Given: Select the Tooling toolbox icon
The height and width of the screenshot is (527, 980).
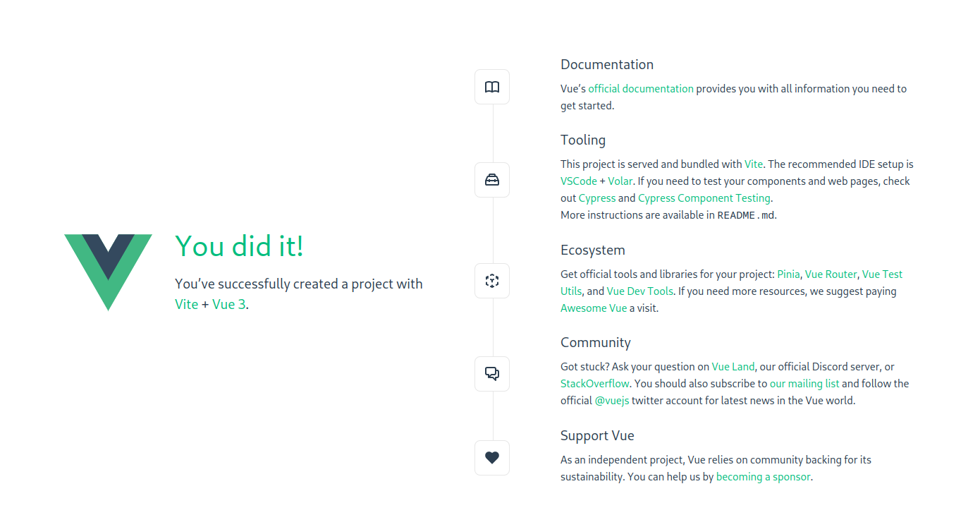Looking at the screenshot, I should tap(491, 179).
